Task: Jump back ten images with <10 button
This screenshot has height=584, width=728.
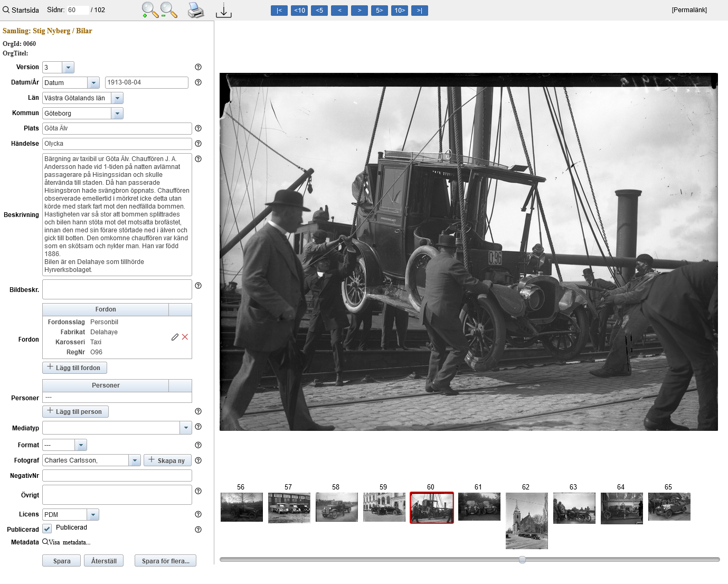Action: [299, 10]
